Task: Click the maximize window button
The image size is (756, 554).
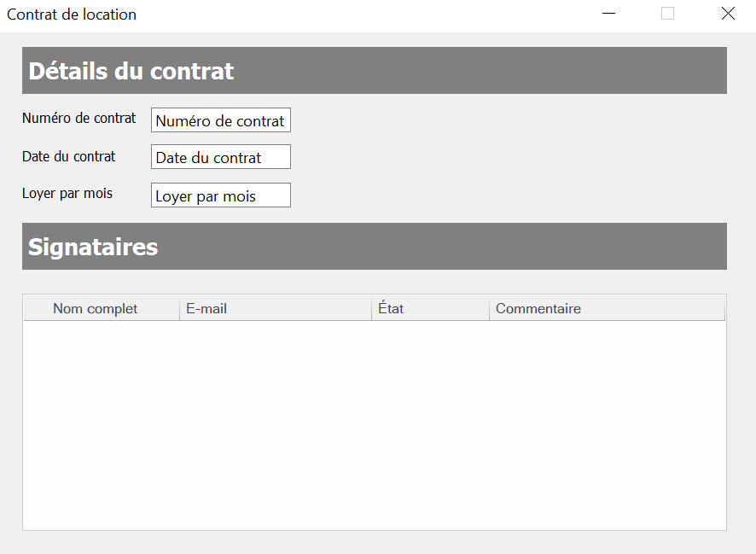Action: [x=667, y=14]
